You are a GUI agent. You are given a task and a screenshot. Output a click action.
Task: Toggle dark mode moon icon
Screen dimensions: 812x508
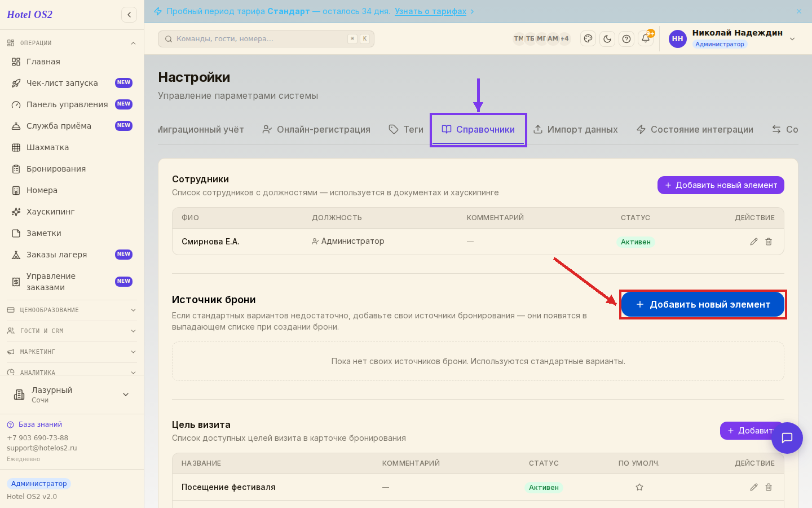point(607,39)
